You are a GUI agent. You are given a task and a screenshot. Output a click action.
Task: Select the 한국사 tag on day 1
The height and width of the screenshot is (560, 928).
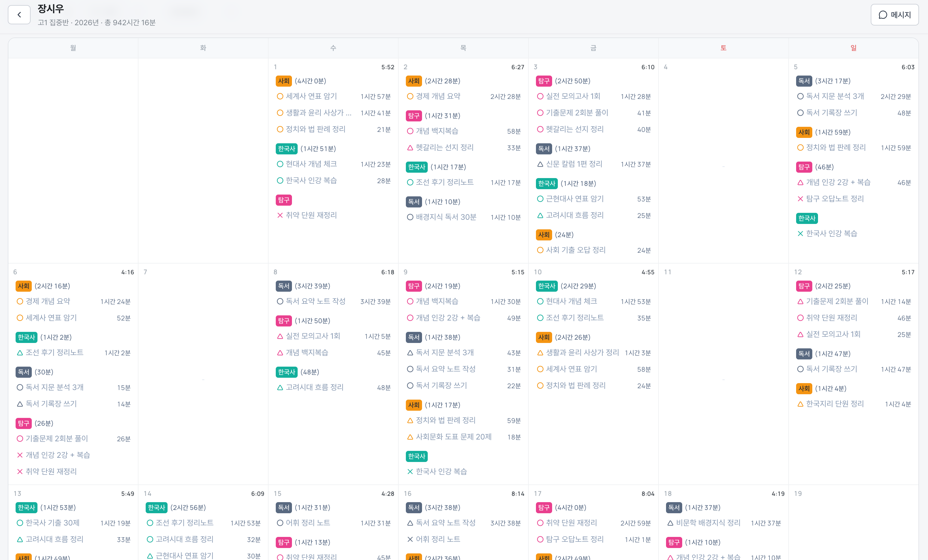pyautogui.click(x=286, y=149)
